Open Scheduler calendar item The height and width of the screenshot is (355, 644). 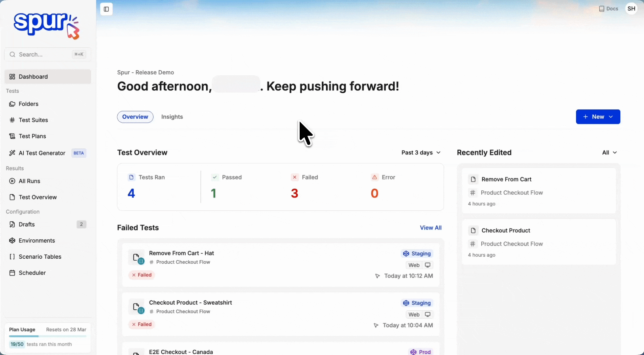[x=32, y=273]
